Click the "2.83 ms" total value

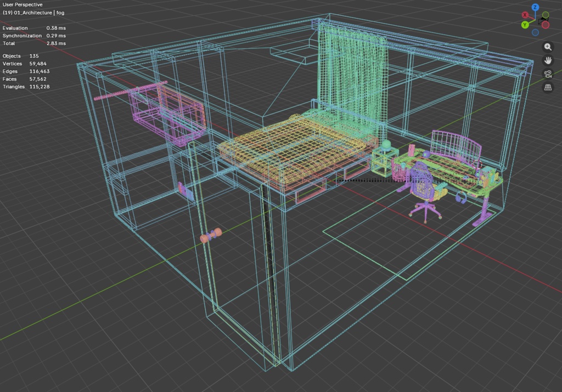point(56,43)
